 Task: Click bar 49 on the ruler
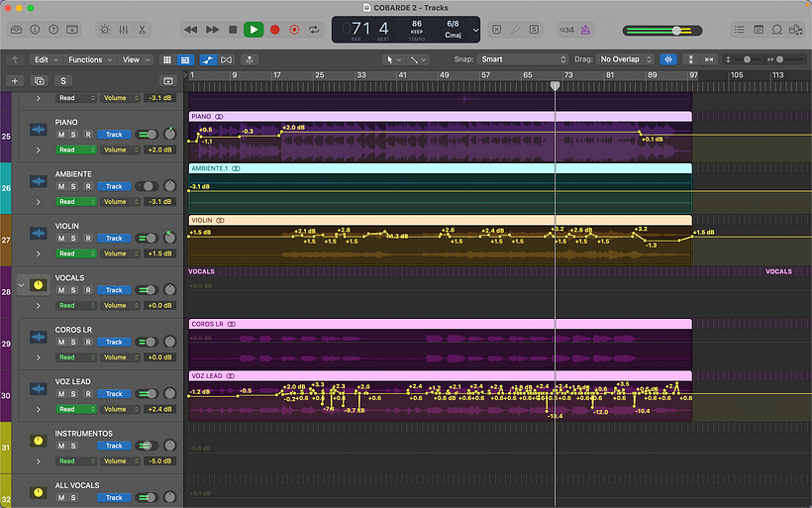pyautogui.click(x=444, y=75)
